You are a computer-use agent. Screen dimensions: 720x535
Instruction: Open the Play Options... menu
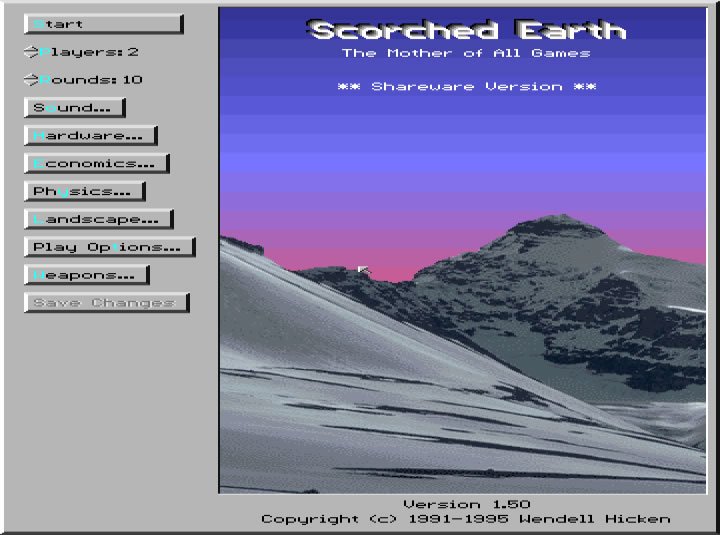110,247
